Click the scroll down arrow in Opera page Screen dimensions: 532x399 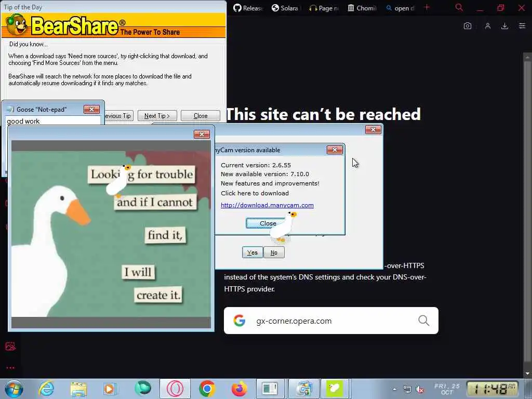point(527,374)
